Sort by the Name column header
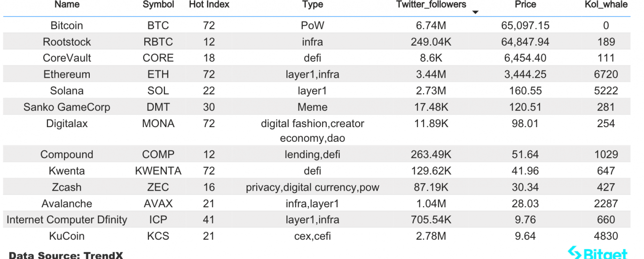The width and height of the screenshot is (644, 259). tap(67, 5)
